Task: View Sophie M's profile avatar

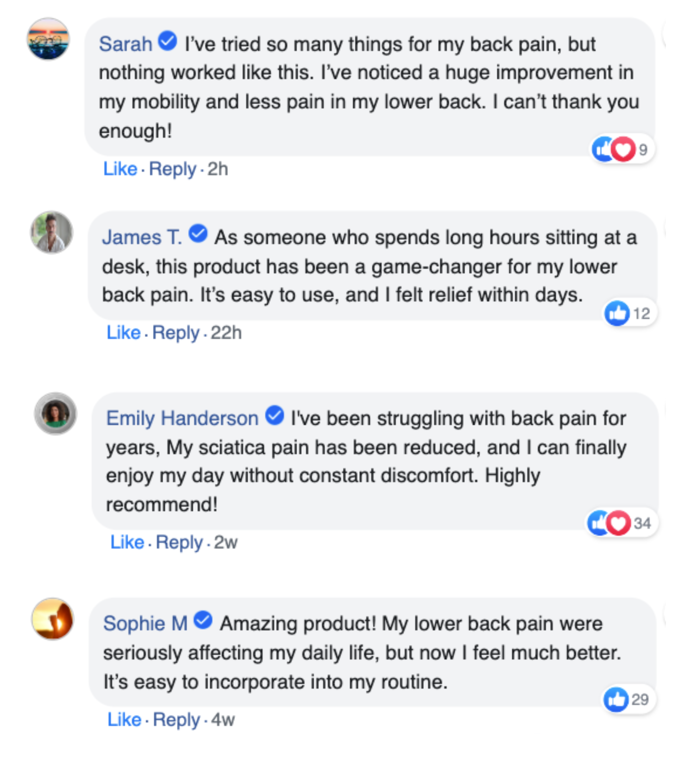Action: [53, 619]
